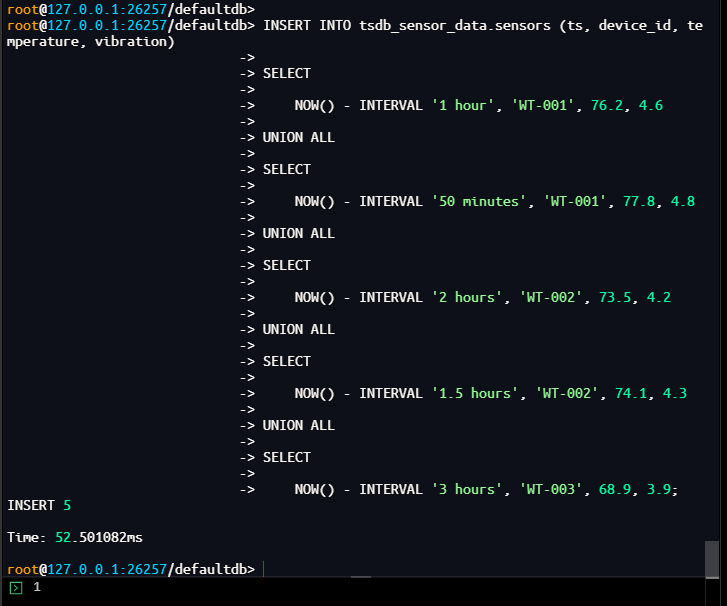Image resolution: width=727 pixels, height=606 pixels.
Task: Click vibration value 4.3
Action: point(675,393)
